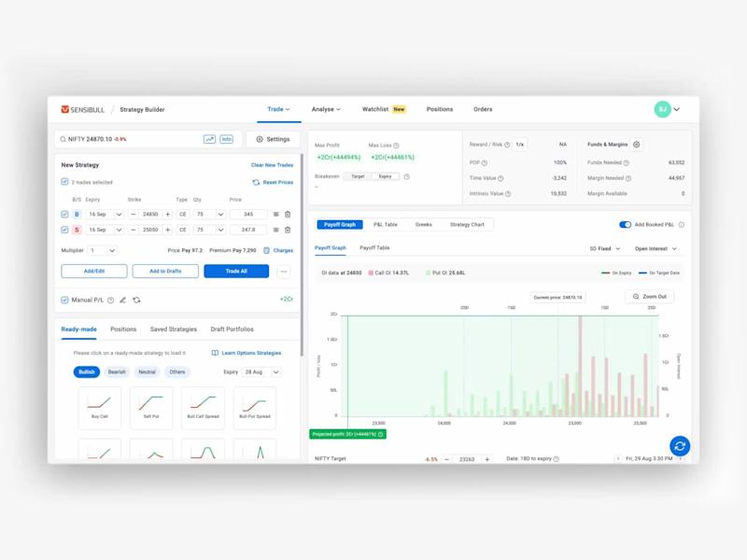747x560 pixels.
Task: Open the Multiplier dropdown
Action: [103, 250]
